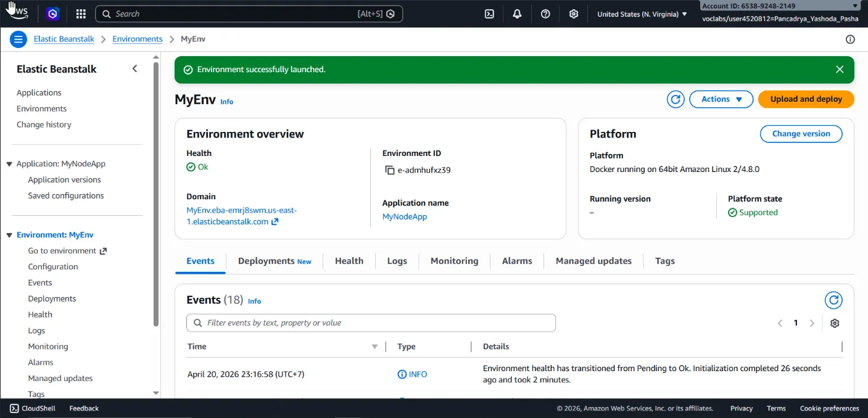Open Change history in side navigation
This screenshot has height=418, width=868.
click(x=44, y=125)
